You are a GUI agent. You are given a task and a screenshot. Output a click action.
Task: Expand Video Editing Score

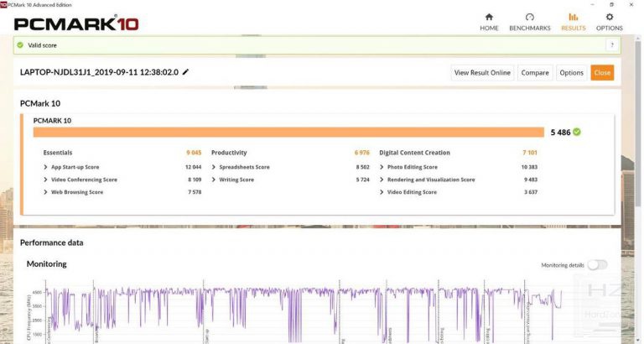pos(382,192)
